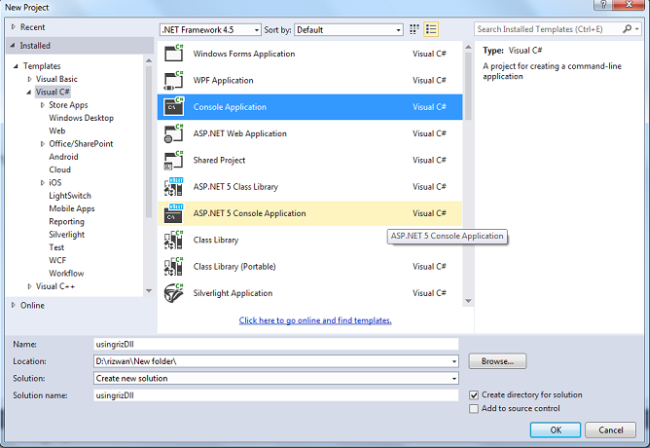Select the Android category
Image resolution: width=650 pixels, height=448 pixels.
click(x=63, y=157)
